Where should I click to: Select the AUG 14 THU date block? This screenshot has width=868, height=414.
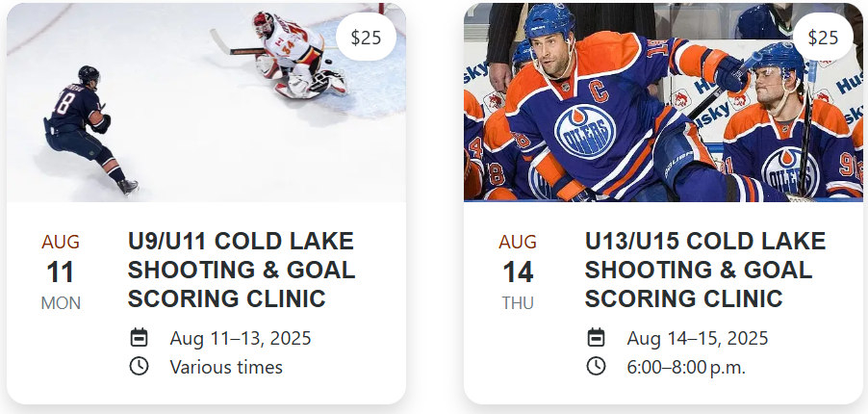(518, 272)
